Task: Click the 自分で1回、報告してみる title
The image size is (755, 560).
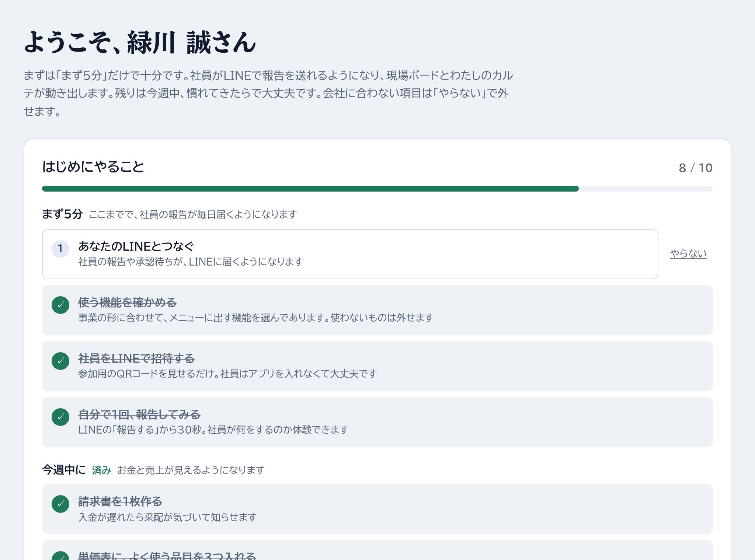Action: pyautogui.click(x=139, y=414)
